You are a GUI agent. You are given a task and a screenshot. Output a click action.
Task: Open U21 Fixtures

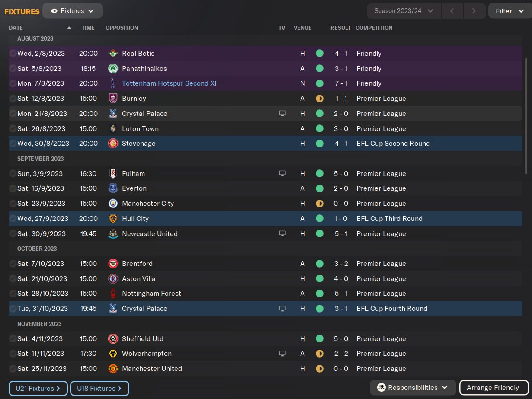pyautogui.click(x=38, y=388)
